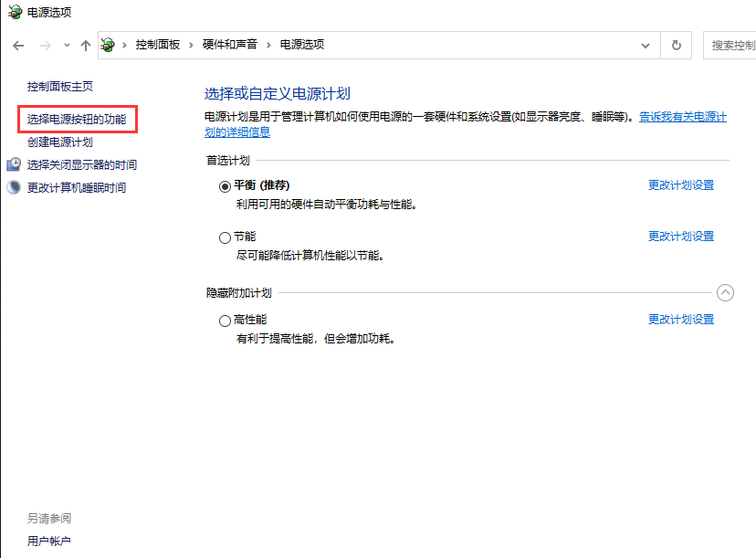Go up one level with up arrow
The image size is (756, 558).
[x=85, y=45]
